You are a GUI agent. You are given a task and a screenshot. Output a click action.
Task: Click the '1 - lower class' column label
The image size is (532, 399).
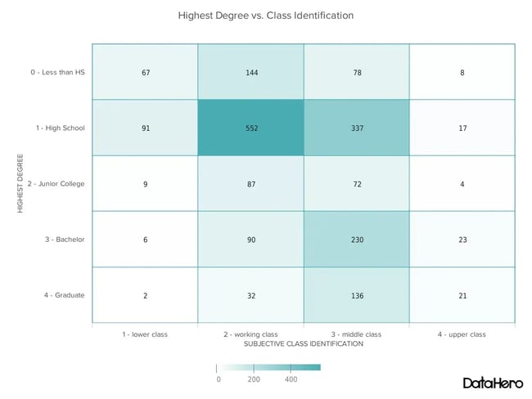[x=145, y=334]
